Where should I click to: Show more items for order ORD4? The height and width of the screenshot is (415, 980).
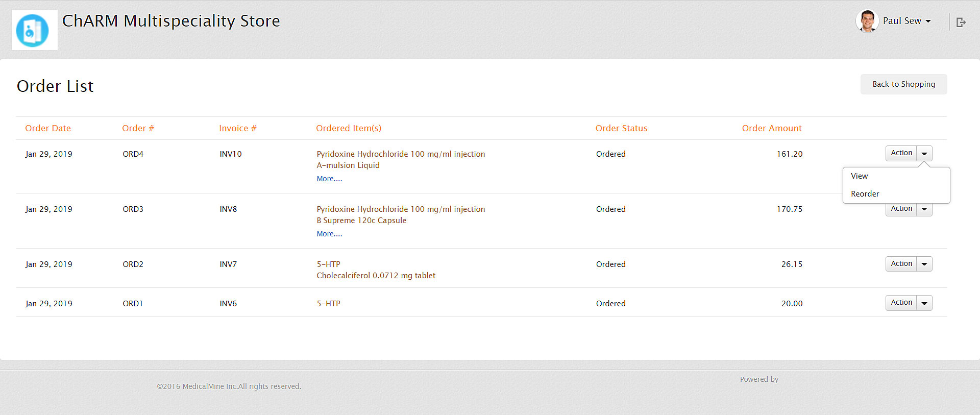(329, 179)
